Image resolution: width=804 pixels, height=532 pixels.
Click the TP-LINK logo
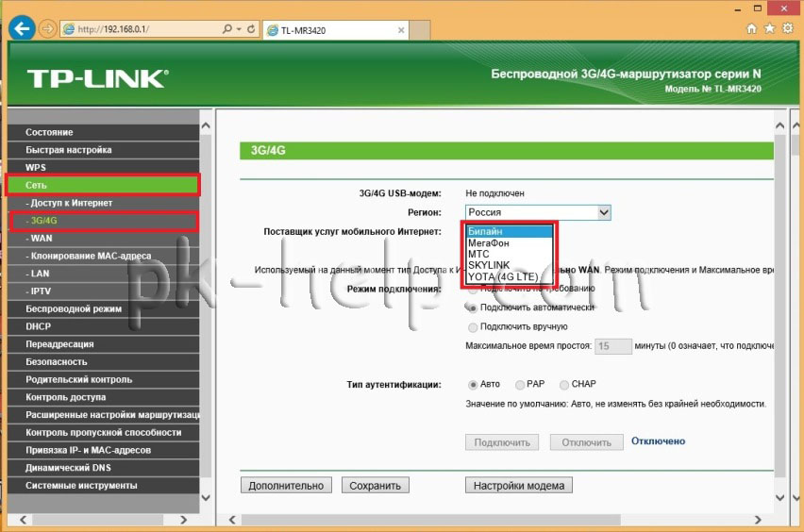point(97,79)
